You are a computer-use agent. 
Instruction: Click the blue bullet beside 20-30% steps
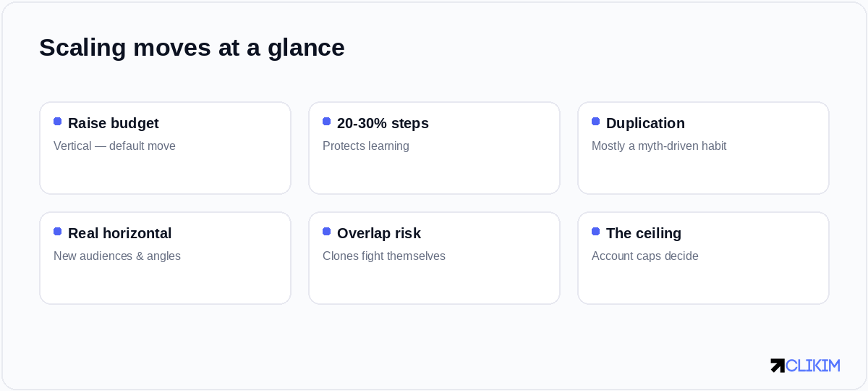[x=327, y=122]
